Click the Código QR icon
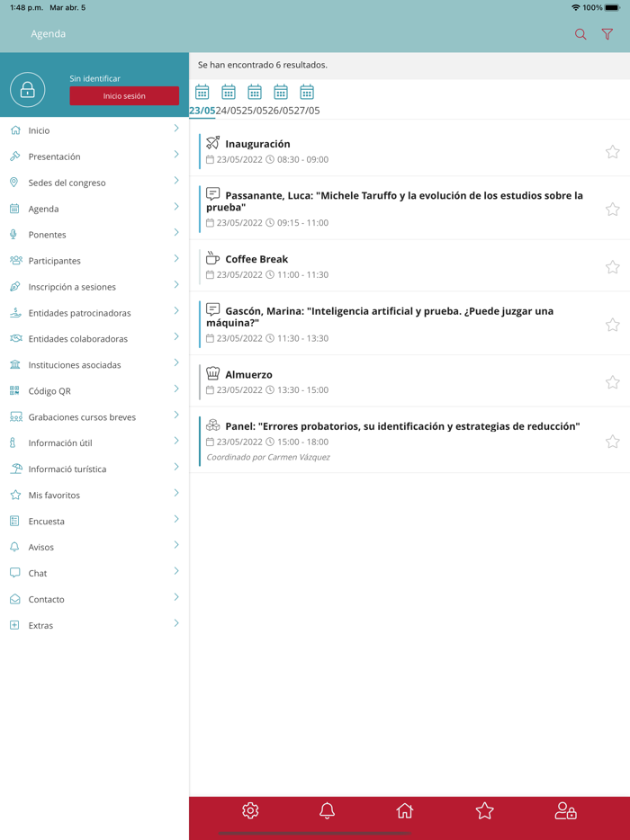The height and width of the screenshot is (840, 630). pos(15,390)
